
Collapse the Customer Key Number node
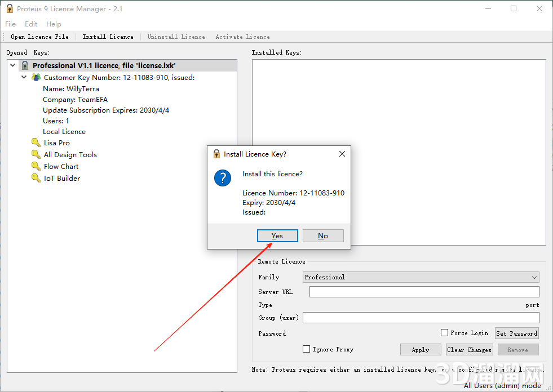(24, 77)
